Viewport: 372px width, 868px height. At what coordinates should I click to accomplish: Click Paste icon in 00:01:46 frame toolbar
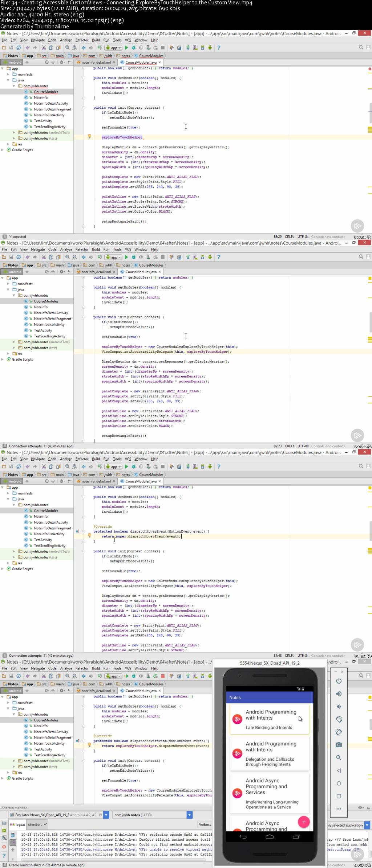click(58, 257)
